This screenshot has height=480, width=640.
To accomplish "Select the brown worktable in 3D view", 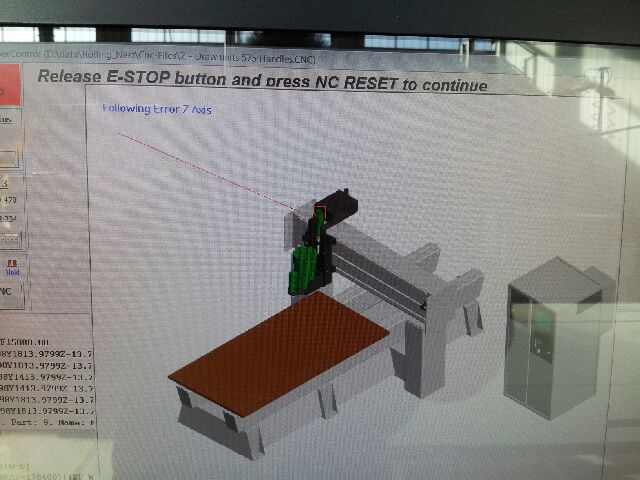I will pyautogui.click(x=282, y=353).
